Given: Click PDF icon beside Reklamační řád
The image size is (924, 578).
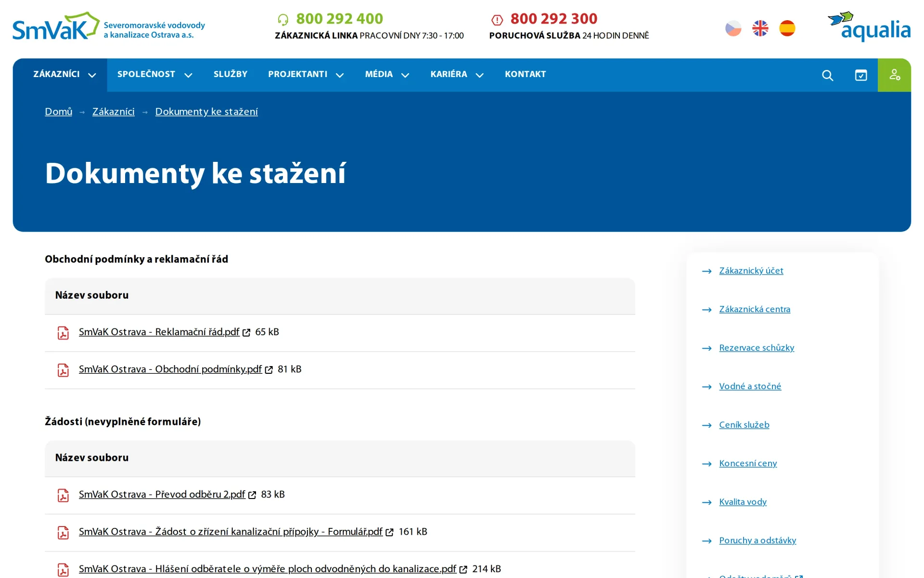Looking at the screenshot, I should pyautogui.click(x=63, y=333).
